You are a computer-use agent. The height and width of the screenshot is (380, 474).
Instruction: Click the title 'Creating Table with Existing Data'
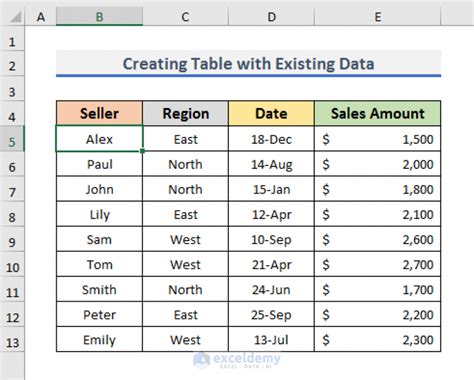[248, 64]
